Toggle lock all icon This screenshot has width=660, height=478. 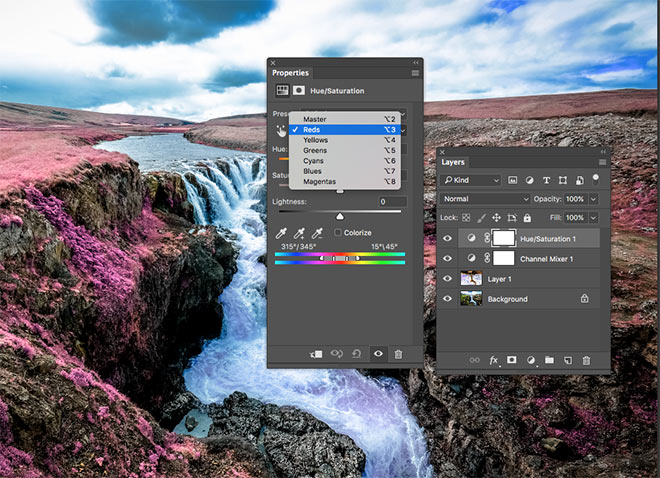click(527, 218)
